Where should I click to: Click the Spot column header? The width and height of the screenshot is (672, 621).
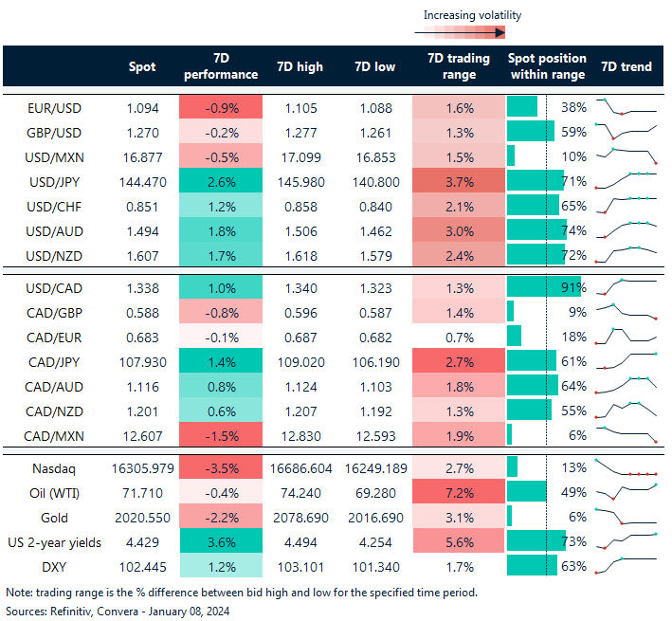[x=142, y=66]
